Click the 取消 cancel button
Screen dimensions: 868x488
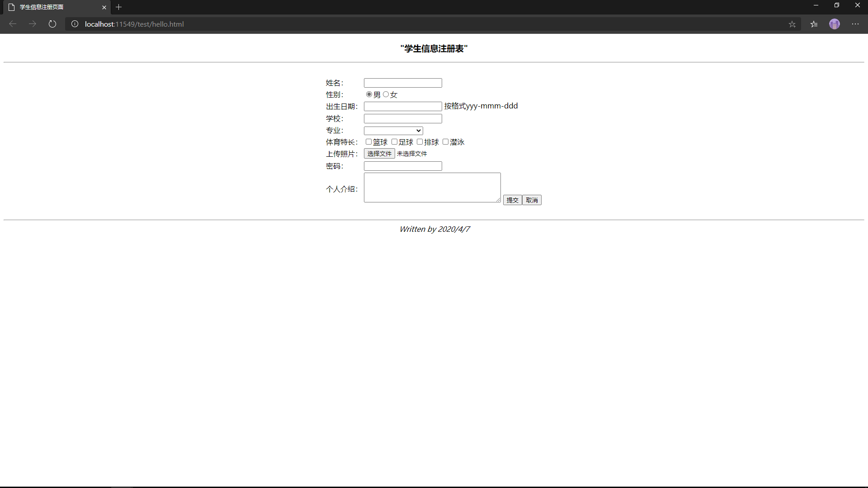click(532, 200)
